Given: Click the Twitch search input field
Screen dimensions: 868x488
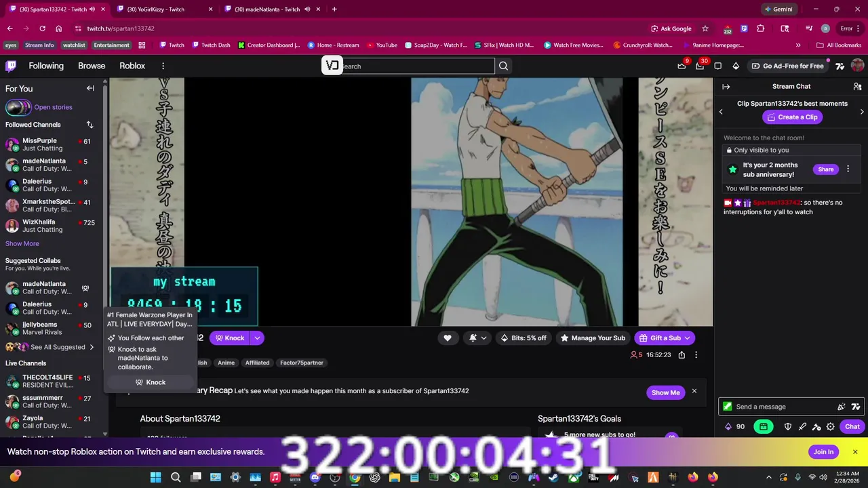Looking at the screenshot, I should (416, 66).
